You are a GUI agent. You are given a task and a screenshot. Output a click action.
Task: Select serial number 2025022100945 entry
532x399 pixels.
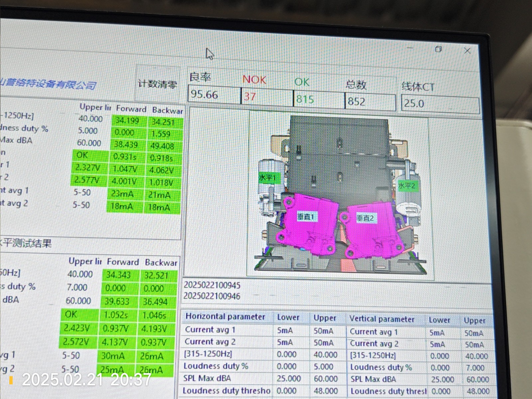(212, 285)
